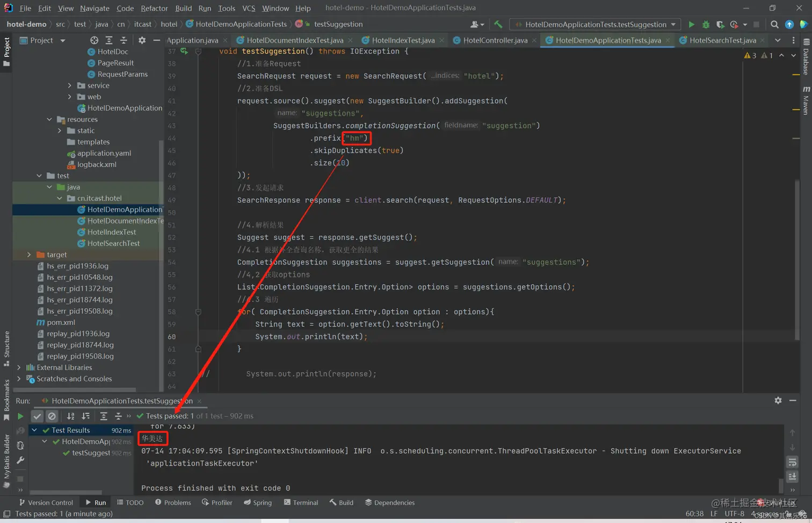Rerun tests in the Run panel

[20, 416]
